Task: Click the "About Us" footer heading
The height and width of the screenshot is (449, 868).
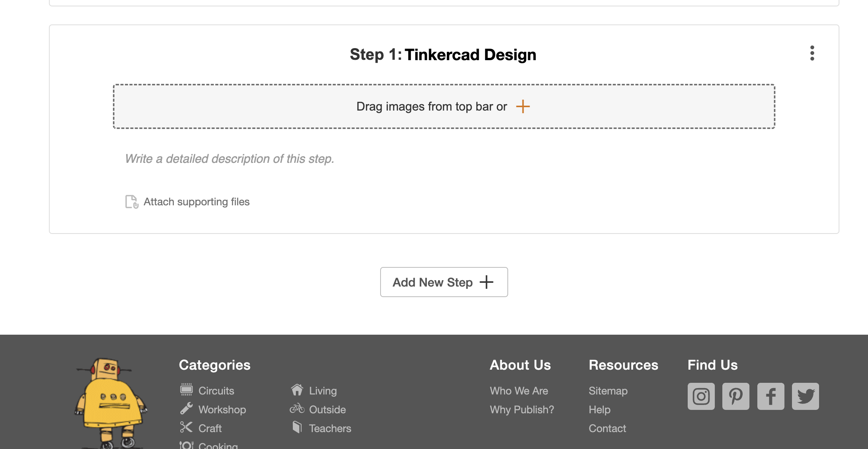Action: coord(520,365)
